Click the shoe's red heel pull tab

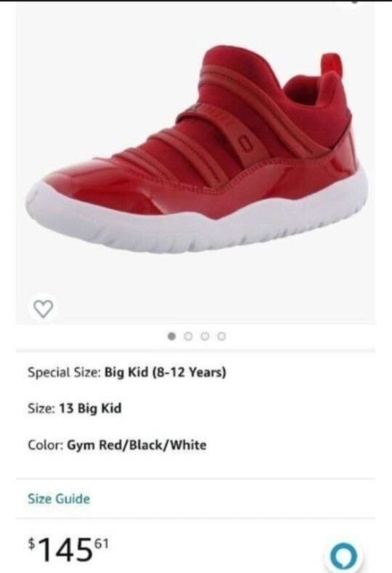331,65
